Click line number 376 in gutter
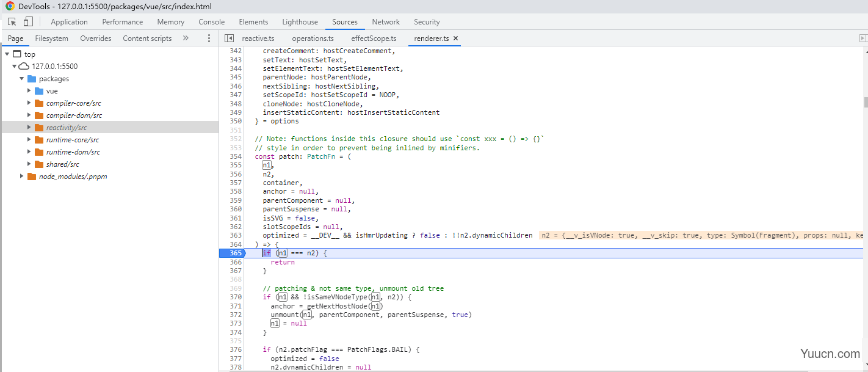Screen dimensions: 868x372 236,349
